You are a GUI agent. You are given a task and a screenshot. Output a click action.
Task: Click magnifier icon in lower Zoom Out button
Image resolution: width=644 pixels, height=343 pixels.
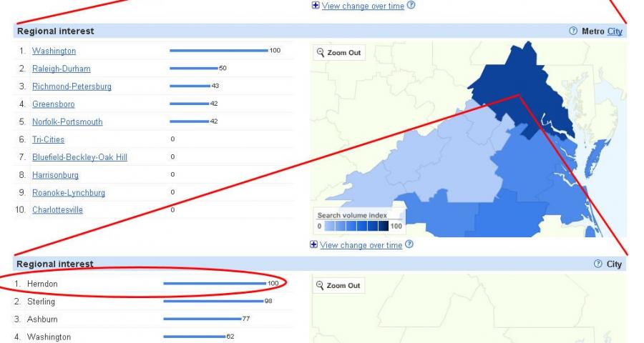click(321, 286)
